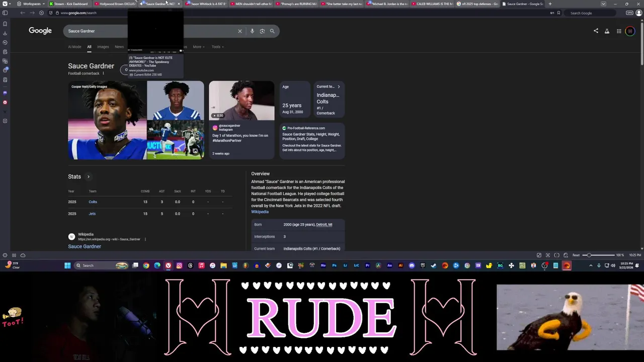Toggle the browser side panel icon
The image size is (644, 362).
point(5,13)
